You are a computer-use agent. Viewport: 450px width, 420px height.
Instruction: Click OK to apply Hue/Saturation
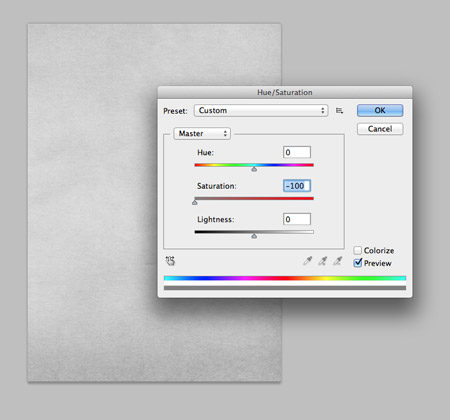coord(380,110)
